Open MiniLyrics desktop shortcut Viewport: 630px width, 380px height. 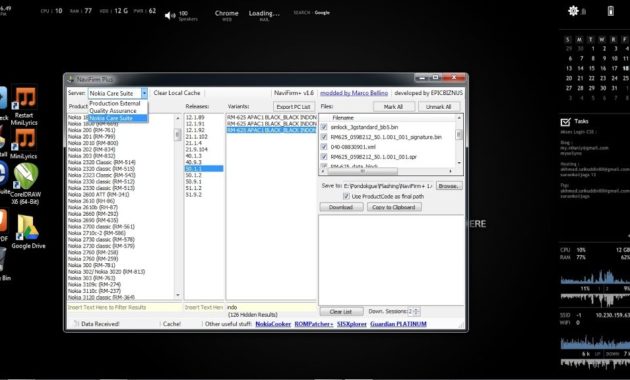click(24, 143)
